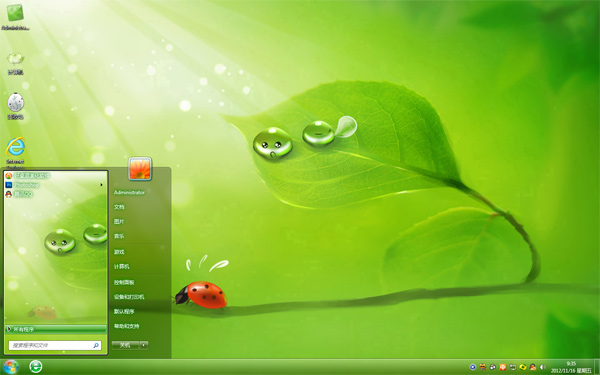Image resolution: width=600 pixels, height=375 pixels.
Task: Open 计算机 (Computer) in Start menu
Action: pos(121,266)
